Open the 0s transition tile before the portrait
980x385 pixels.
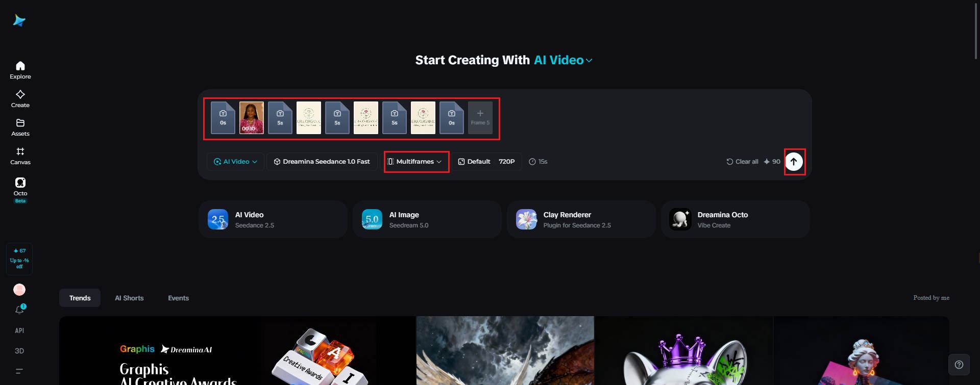click(x=223, y=118)
